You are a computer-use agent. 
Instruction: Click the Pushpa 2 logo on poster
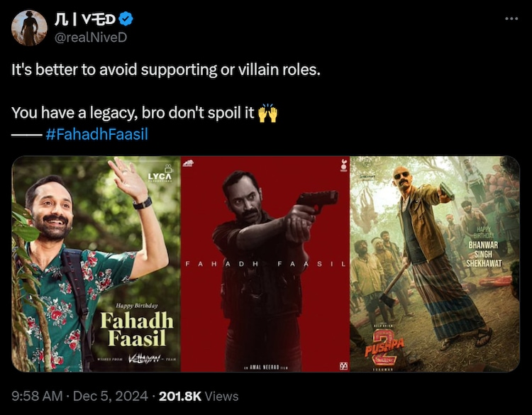[x=384, y=348]
